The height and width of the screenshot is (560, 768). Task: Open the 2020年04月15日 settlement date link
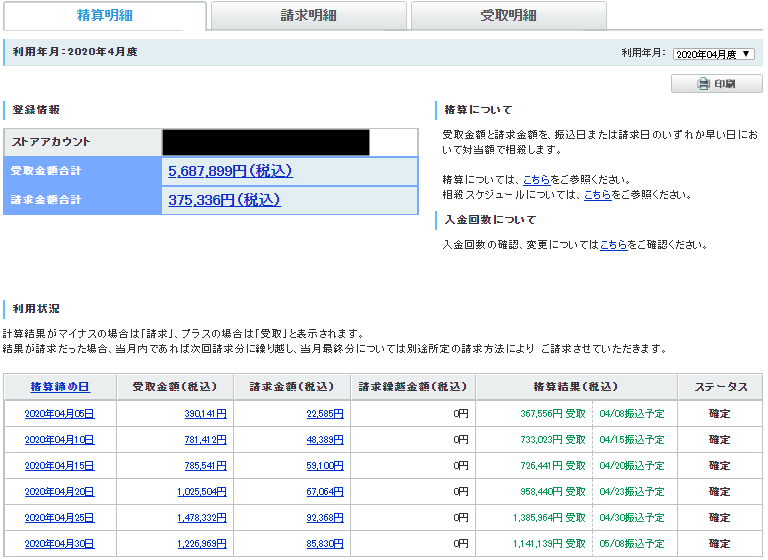pyautogui.click(x=60, y=466)
